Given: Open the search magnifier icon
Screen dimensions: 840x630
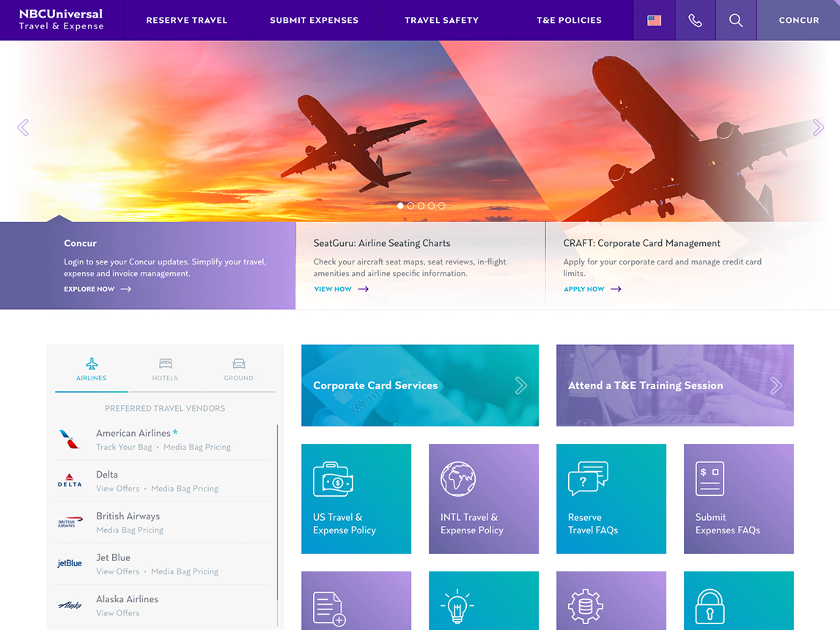Looking at the screenshot, I should pos(735,21).
